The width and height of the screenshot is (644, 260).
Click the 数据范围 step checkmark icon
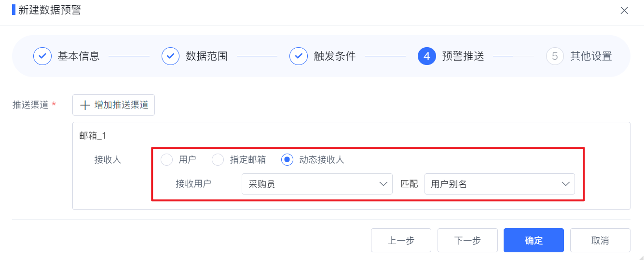point(170,56)
